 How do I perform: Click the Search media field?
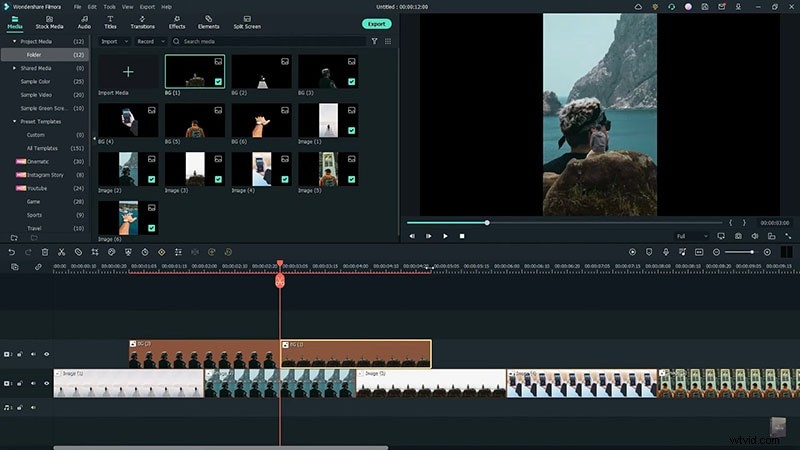tap(268, 41)
